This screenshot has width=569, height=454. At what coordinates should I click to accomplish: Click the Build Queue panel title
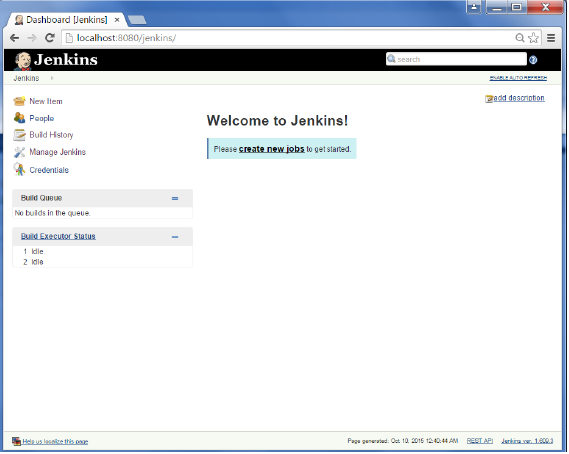(41, 198)
